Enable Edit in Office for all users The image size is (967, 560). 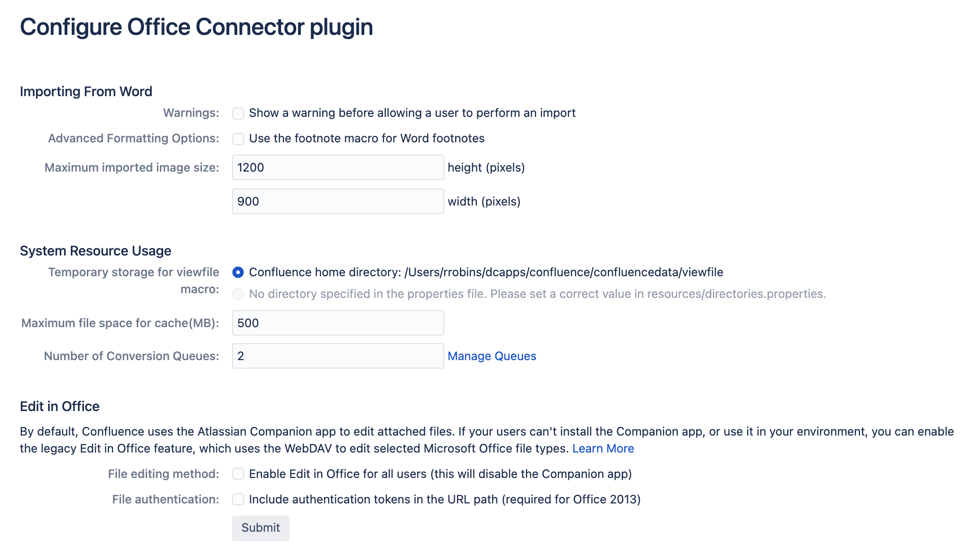click(238, 474)
